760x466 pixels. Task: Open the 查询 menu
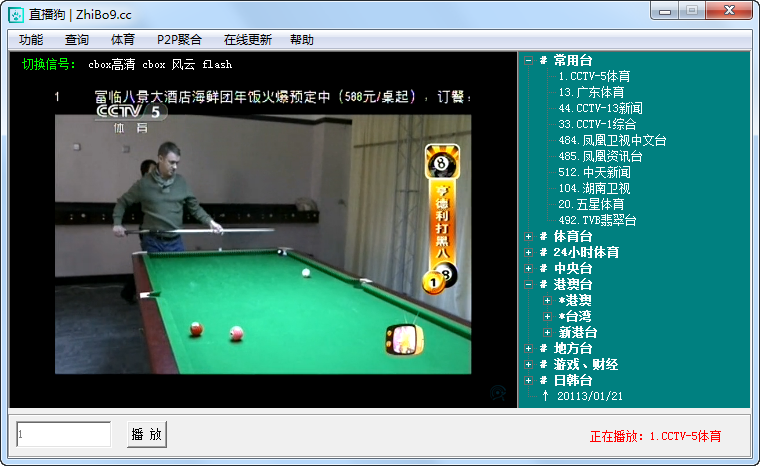pos(77,40)
